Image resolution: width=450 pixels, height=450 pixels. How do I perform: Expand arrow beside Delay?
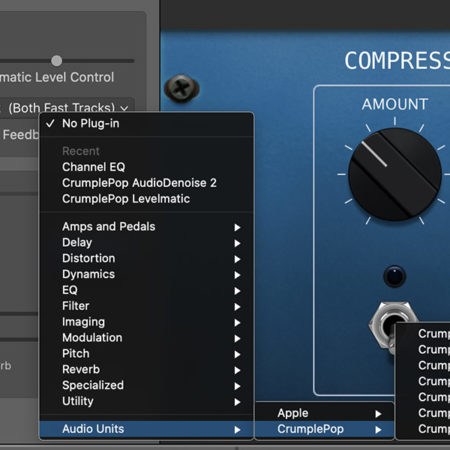[x=237, y=243]
